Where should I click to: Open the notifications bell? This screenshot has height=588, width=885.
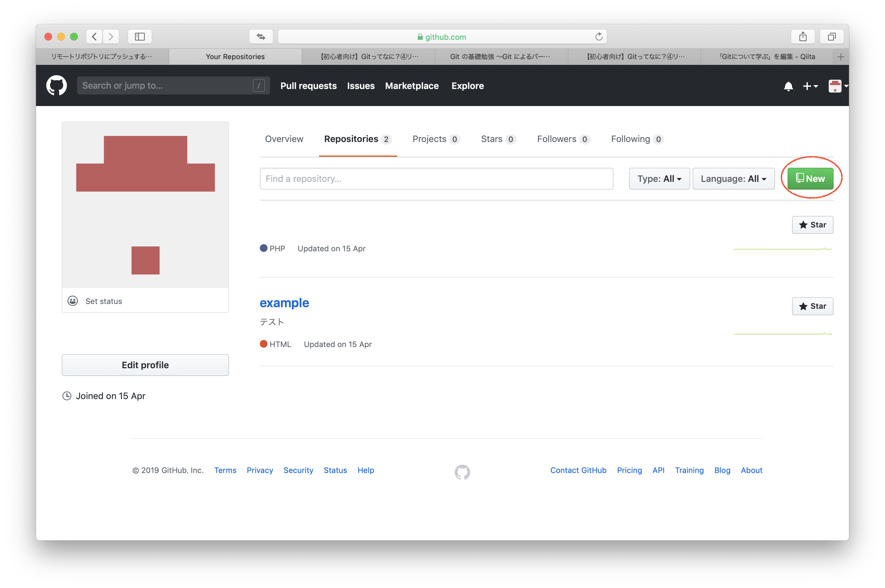point(788,86)
